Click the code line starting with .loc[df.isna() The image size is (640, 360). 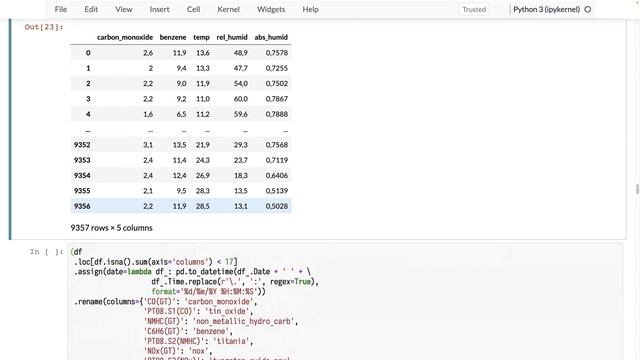(x=156, y=262)
